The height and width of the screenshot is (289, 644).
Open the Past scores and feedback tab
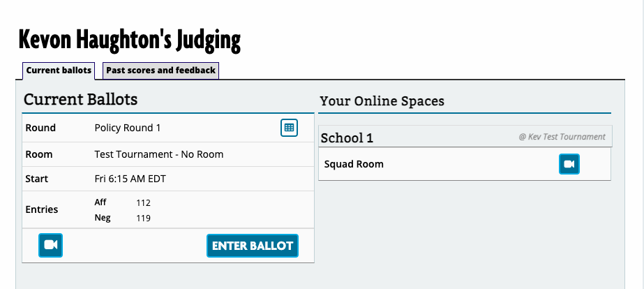click(x=160, y=71)
